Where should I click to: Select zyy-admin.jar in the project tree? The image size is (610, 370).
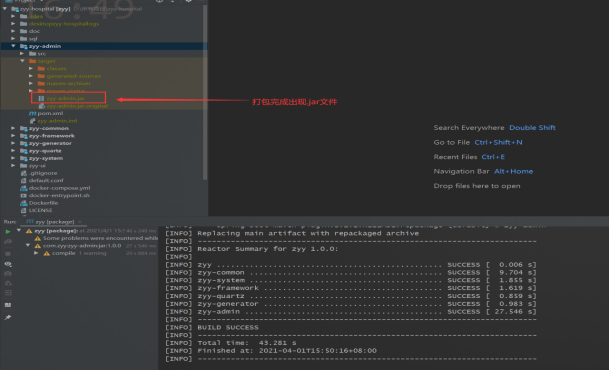point(65,98)
